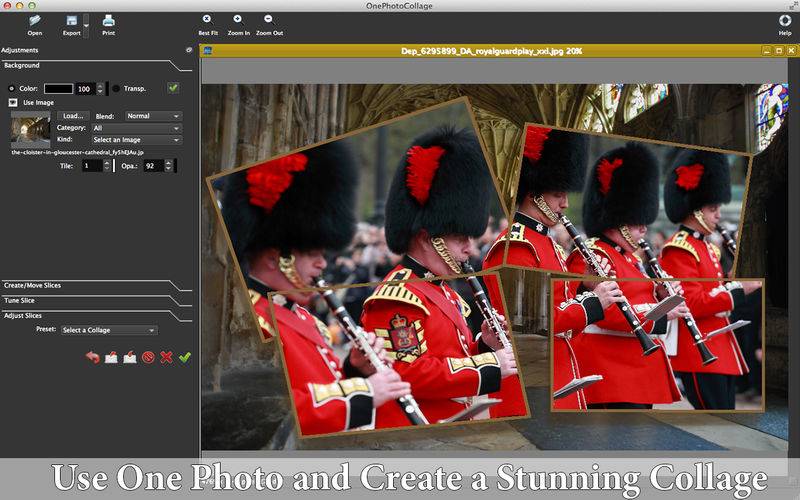Expand the Tune Slice section

click(x=96, y=301)
